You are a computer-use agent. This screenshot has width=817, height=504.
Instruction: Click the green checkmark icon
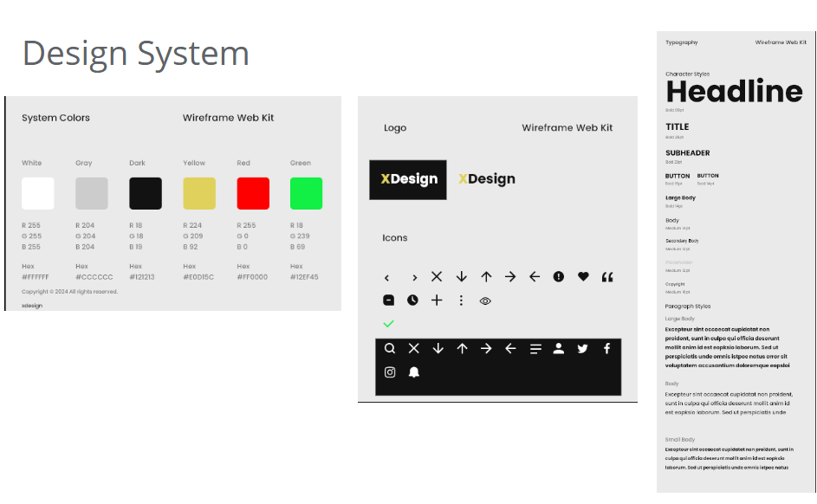[388, 324]
